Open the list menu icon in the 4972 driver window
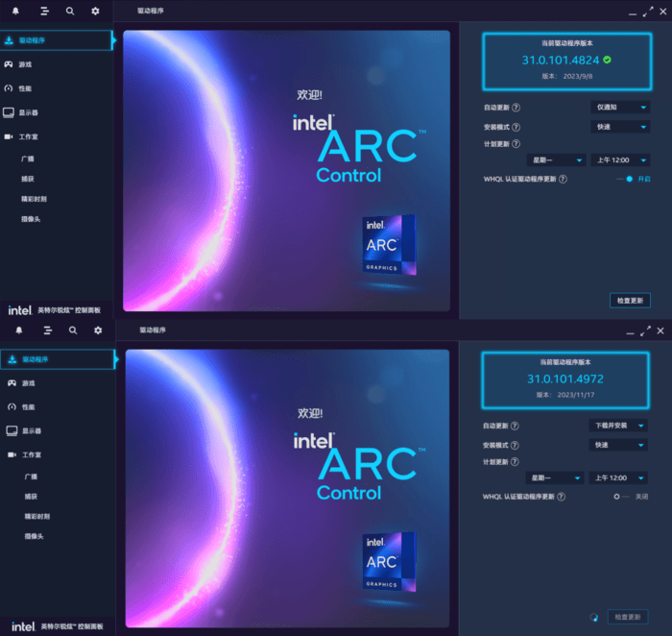Image resolution: width=672 pixels, height=636 pixels. 48,330
